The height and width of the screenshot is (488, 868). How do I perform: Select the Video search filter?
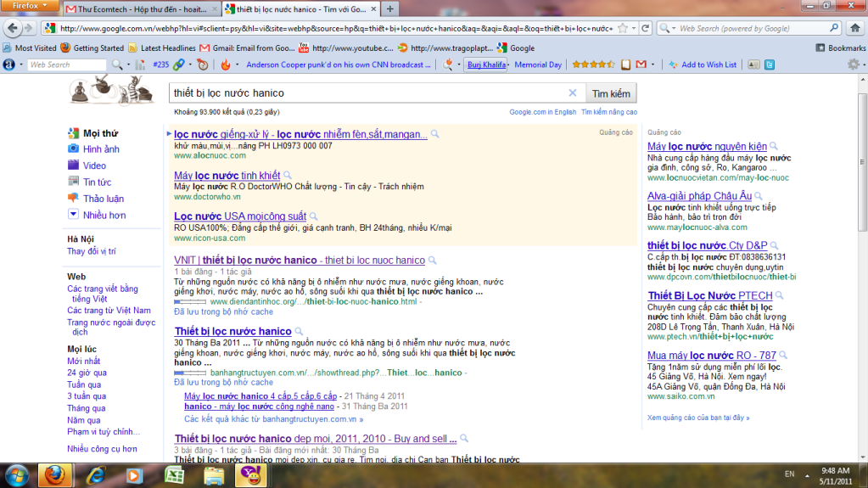click(x=94, y=165)
